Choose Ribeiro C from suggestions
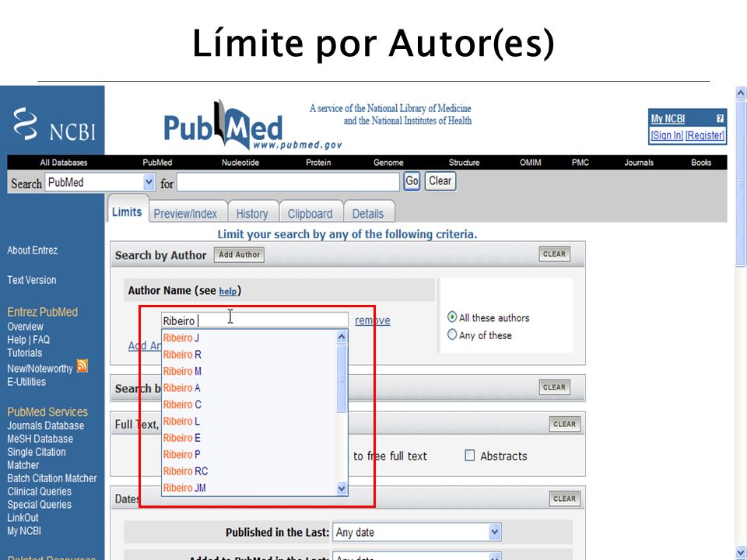This screenshot has height=560, width=747. pos(249,404)
